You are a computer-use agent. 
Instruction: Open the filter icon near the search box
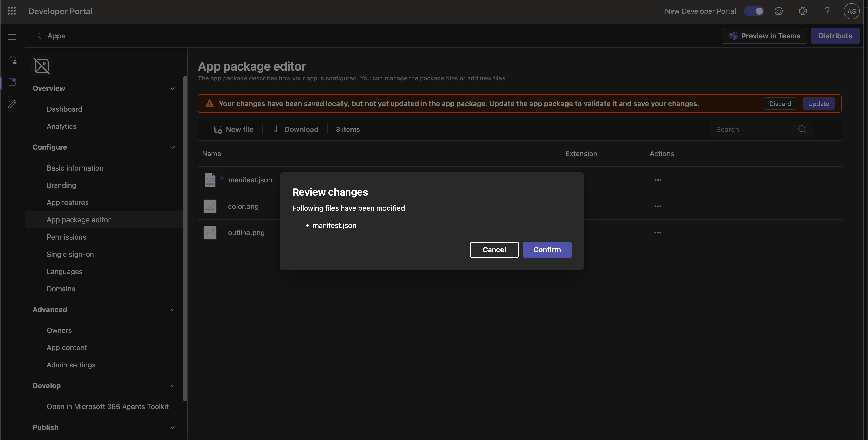point(825,129)
